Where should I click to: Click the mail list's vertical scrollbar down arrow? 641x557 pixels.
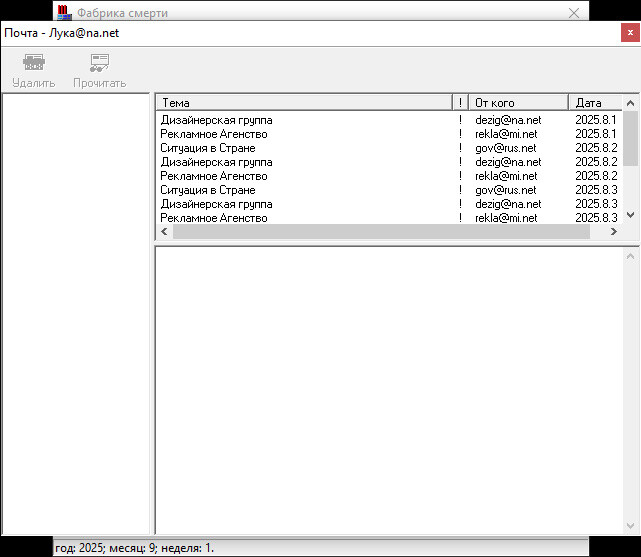pyautogui.click(x=630, y=215)
